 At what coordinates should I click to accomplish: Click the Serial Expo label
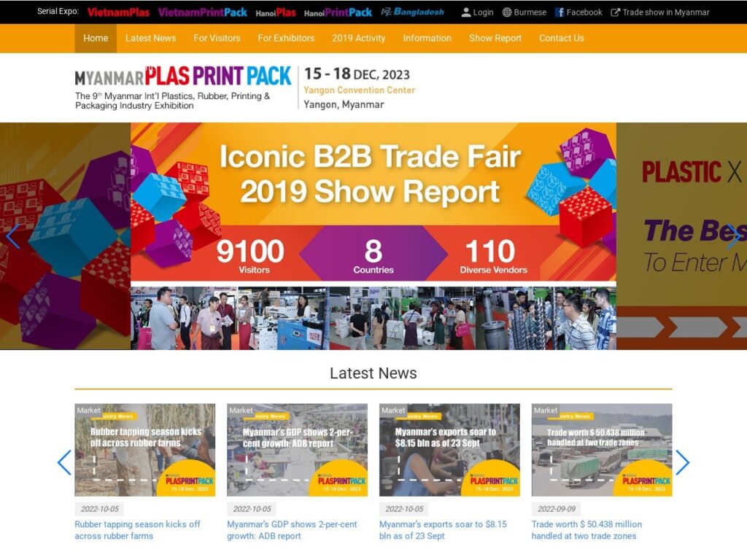[58, 12]
